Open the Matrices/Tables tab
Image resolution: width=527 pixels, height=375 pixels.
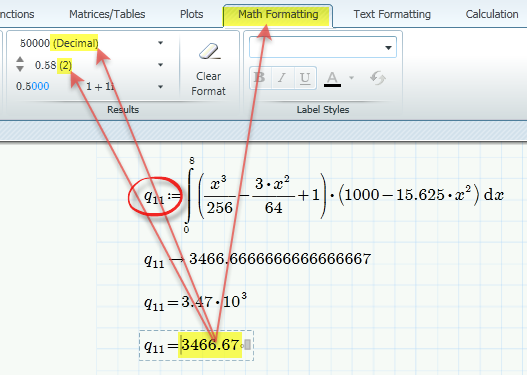coord(107,14)
